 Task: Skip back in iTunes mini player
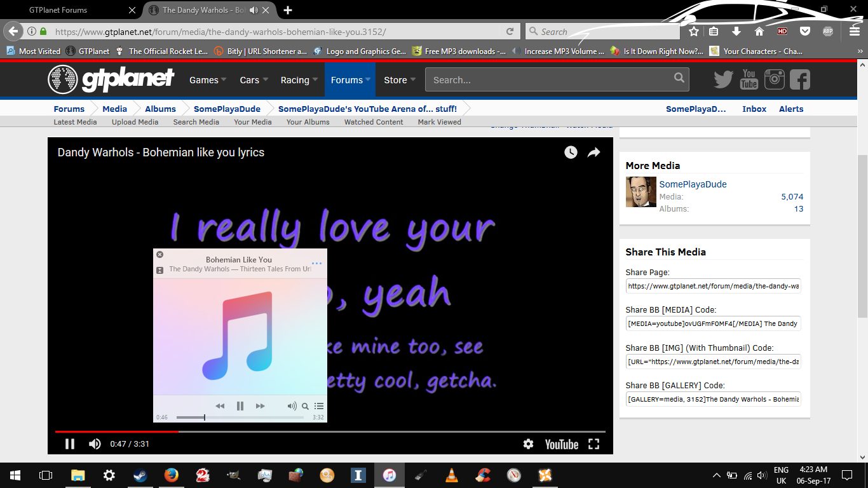coord(220,406)
